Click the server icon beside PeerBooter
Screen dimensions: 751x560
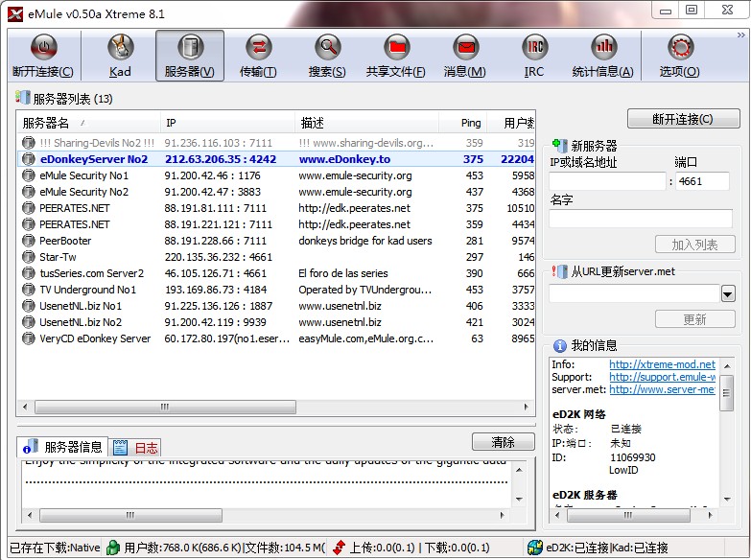tap(29, 241)
